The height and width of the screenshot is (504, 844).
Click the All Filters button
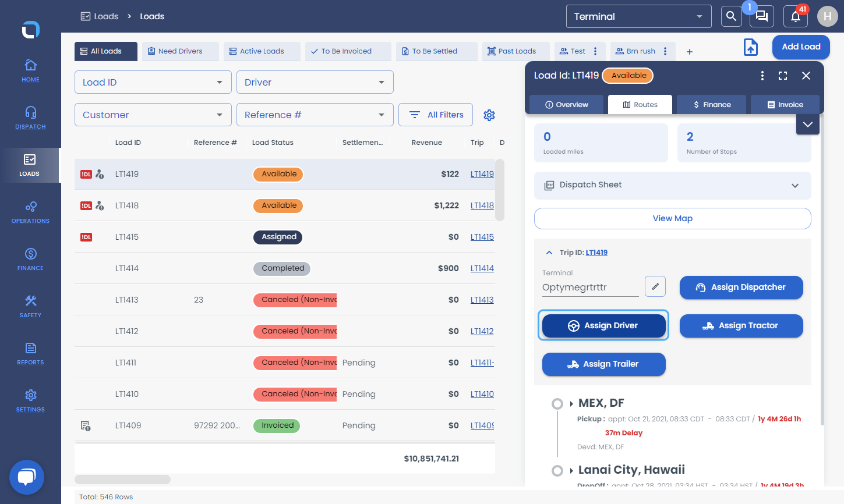pyautogui.click(x=436, y=115)
